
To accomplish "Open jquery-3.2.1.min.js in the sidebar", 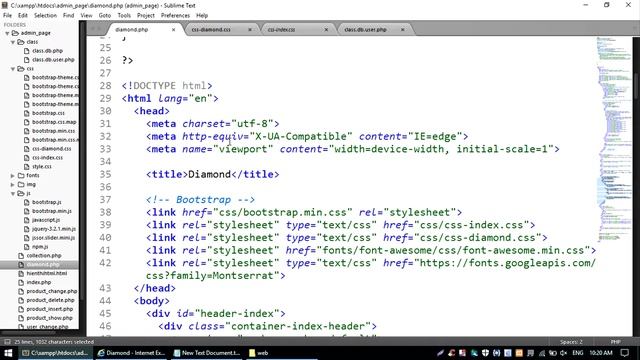I will coord(54,229).
